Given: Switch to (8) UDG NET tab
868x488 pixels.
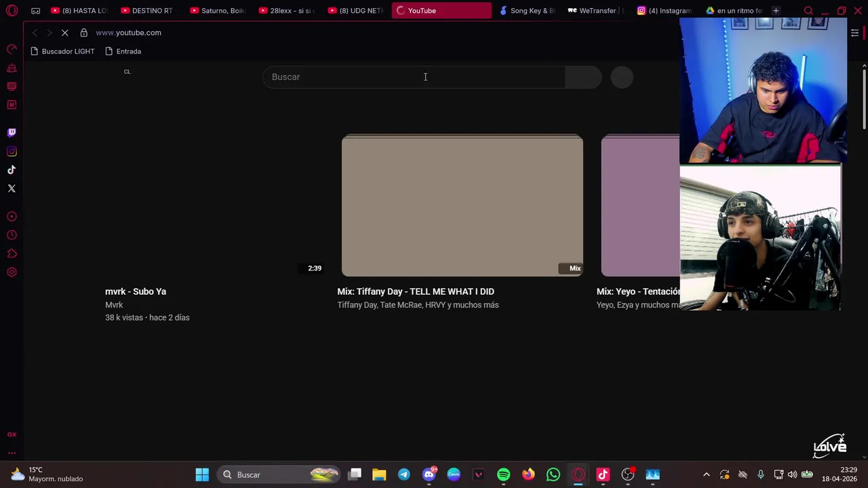Looking at the screenshot, I should (x=356, y=10).
